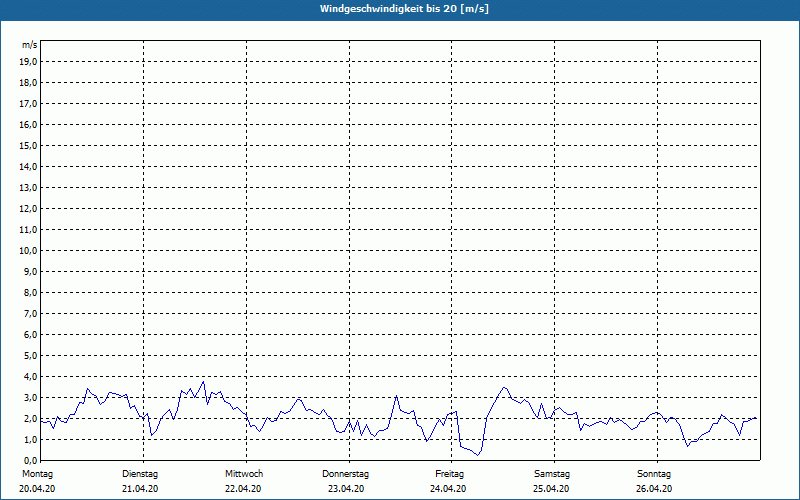
Task: Click the 22.04.20 date label
Action: [243, 489]
